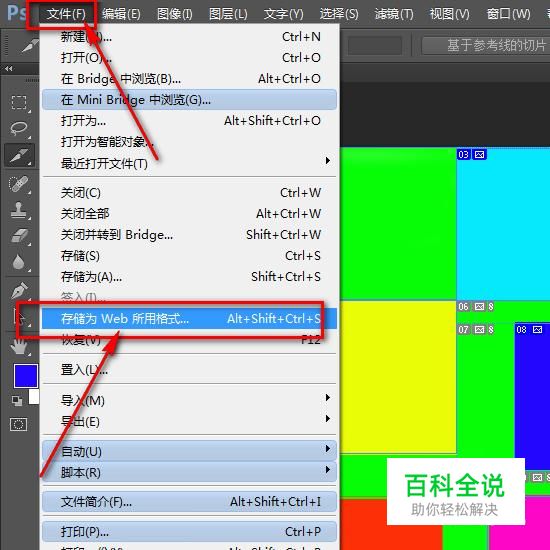Choose 新建 from the File menu
Image resolution: width=550 pixels, height=550 pixels.
click(189, 36)
